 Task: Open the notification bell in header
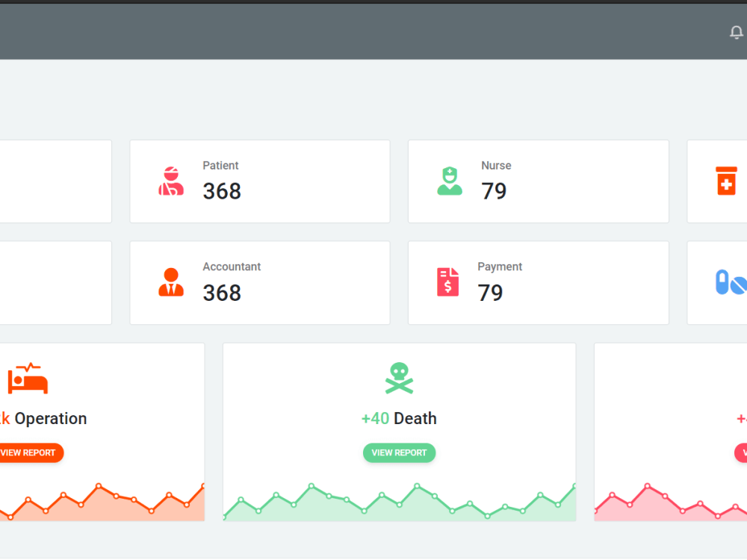coord(736,32)
